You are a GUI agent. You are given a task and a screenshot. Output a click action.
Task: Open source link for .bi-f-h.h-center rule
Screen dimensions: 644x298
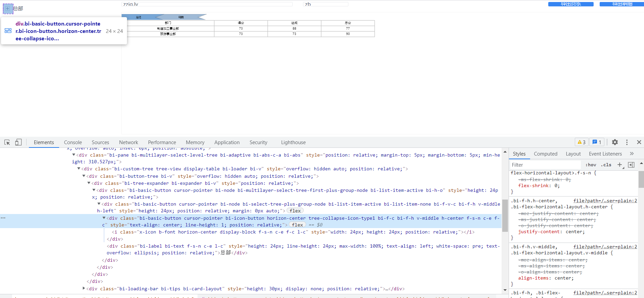tap(605, 201)
